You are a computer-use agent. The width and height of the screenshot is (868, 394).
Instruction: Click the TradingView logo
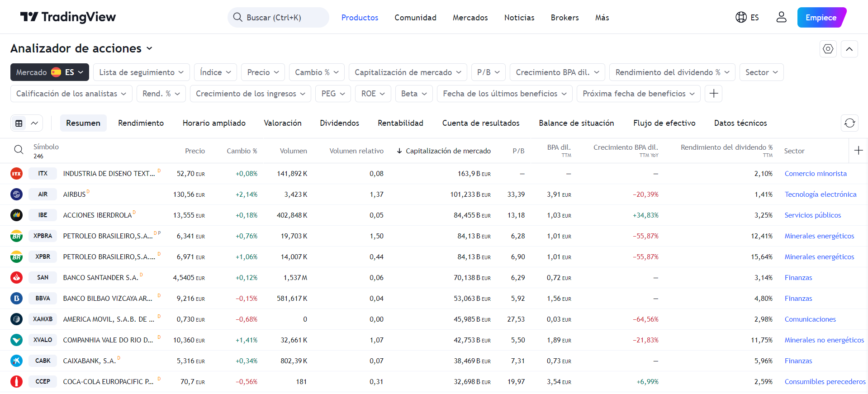tap(68, 17)
